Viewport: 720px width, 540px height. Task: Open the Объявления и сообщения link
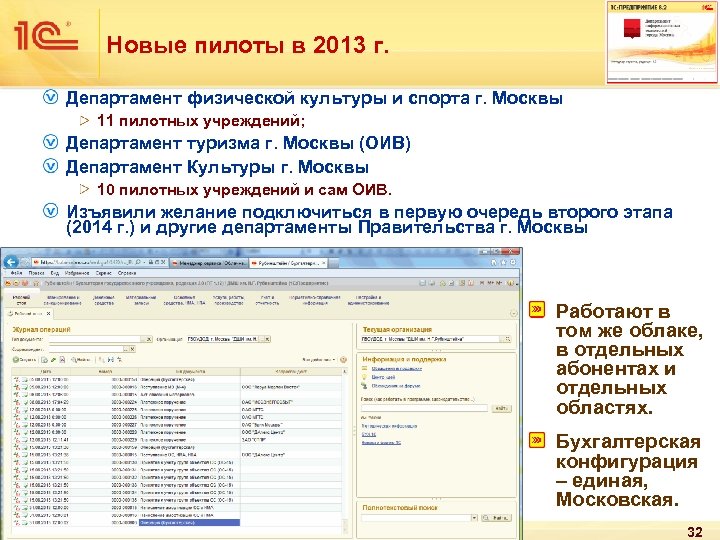tap(397, 368)
